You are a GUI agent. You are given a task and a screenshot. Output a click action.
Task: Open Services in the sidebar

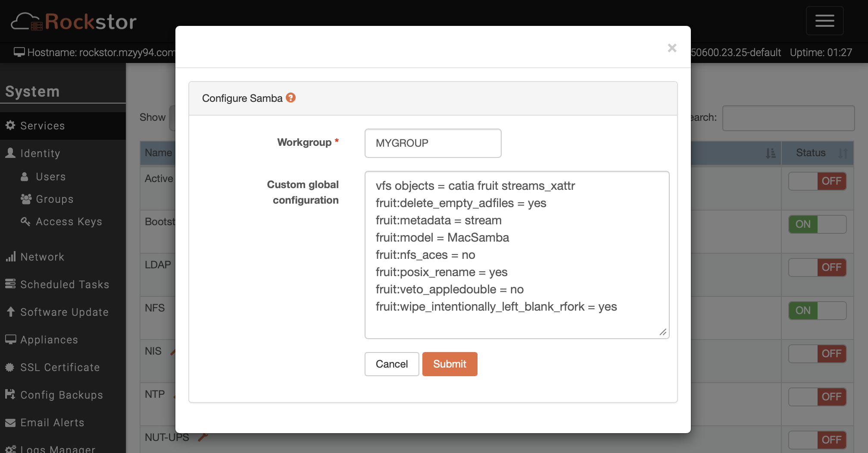pos(42,126)
